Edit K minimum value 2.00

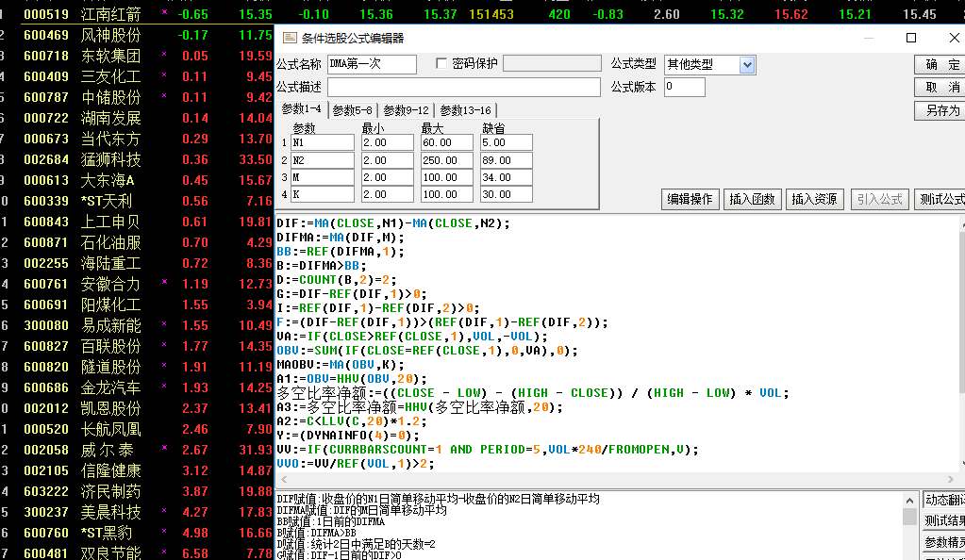tap(388, 194)
